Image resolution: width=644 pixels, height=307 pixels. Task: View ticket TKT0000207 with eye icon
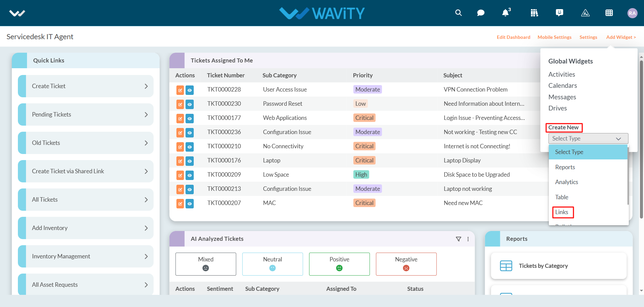[190, 204]
